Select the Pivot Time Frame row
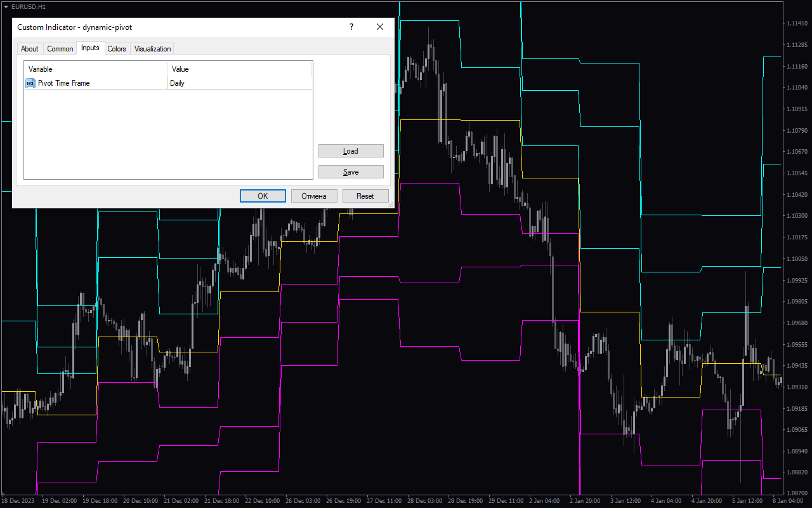The image size is (812, 508). [x=169, y=83]
